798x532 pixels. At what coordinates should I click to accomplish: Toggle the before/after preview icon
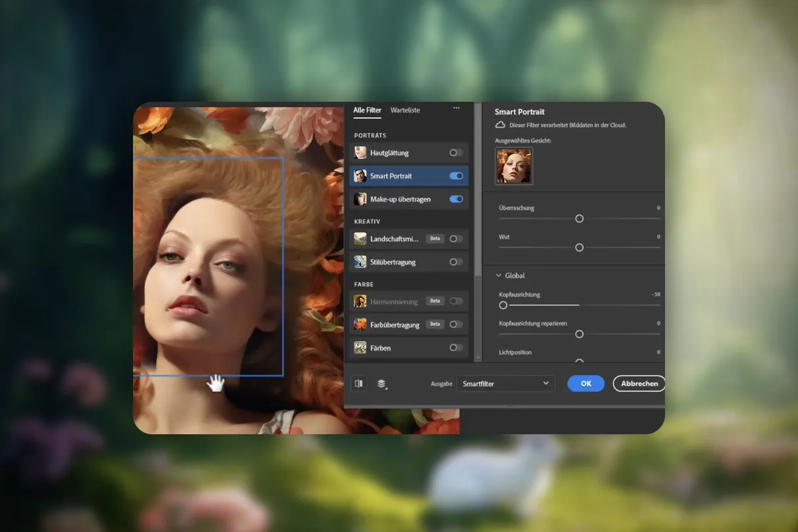point(359,384)
